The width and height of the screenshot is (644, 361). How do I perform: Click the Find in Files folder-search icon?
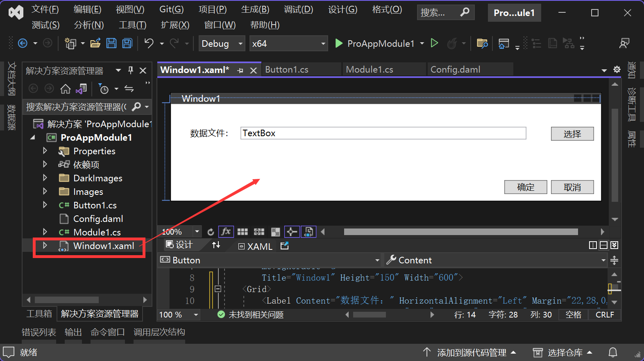pyautogui.click(x=482, y=43)
